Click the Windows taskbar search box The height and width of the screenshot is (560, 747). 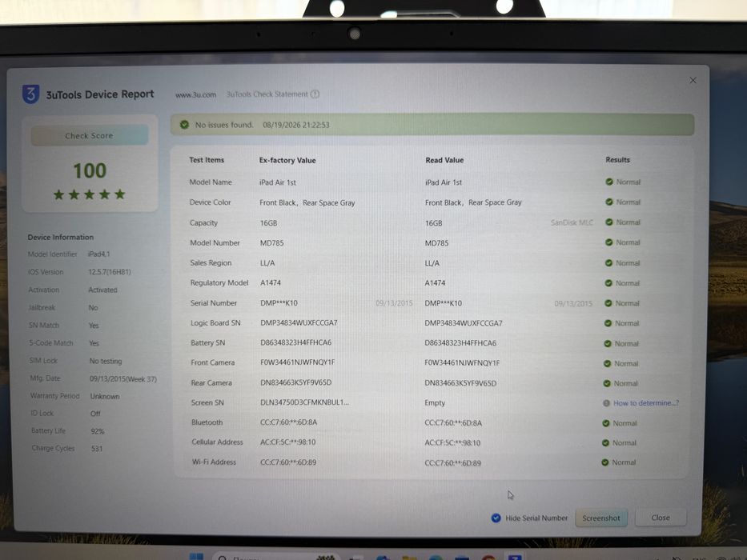click(x=276, y=557)
